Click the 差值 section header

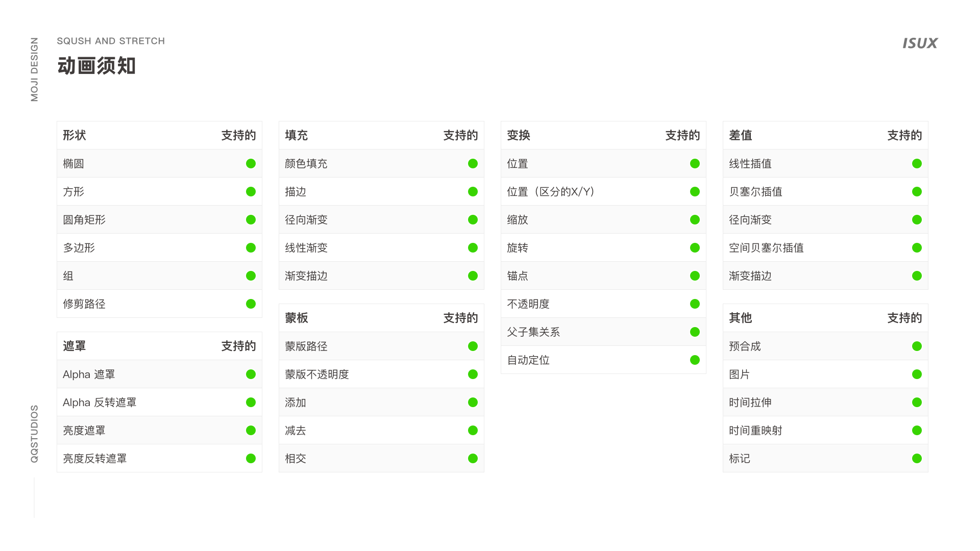[741, 135]
